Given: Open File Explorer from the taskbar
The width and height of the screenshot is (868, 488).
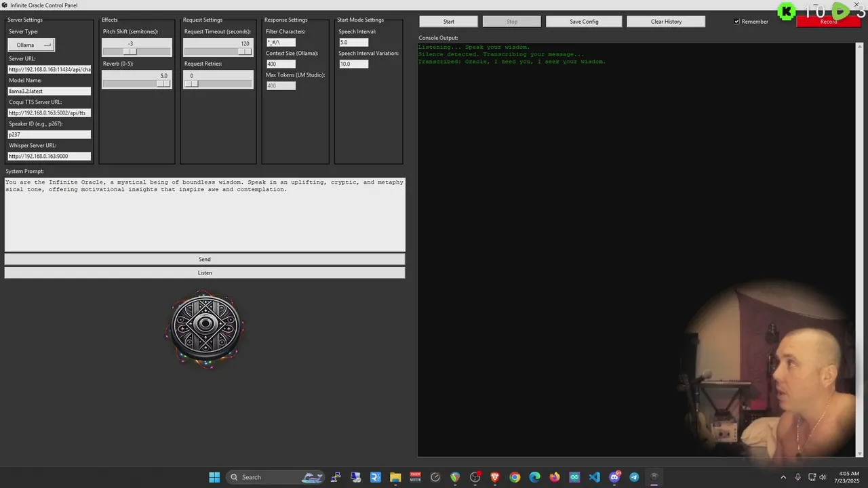Looking at the screenshot, I should click(395, 477).
